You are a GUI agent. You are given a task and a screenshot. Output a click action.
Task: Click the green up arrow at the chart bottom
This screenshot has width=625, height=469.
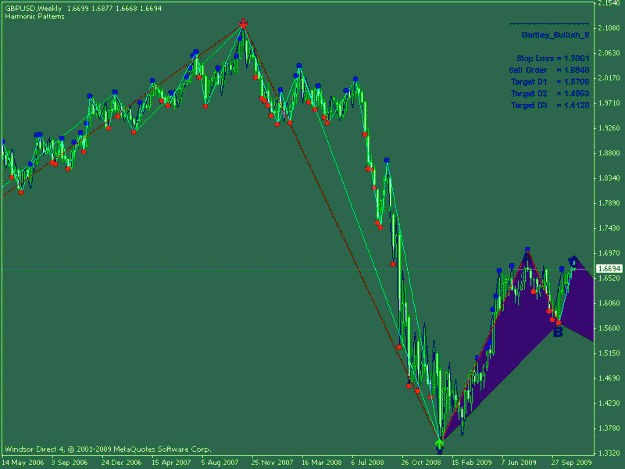440,443
